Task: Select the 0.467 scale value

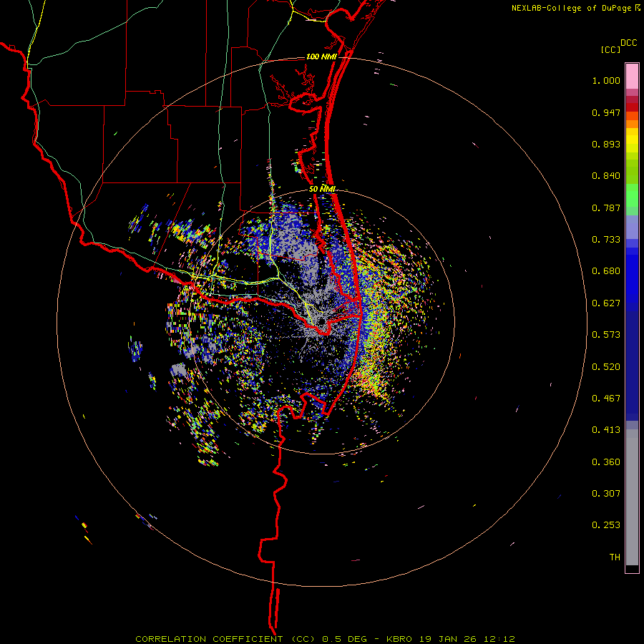Action: [606, 399]
